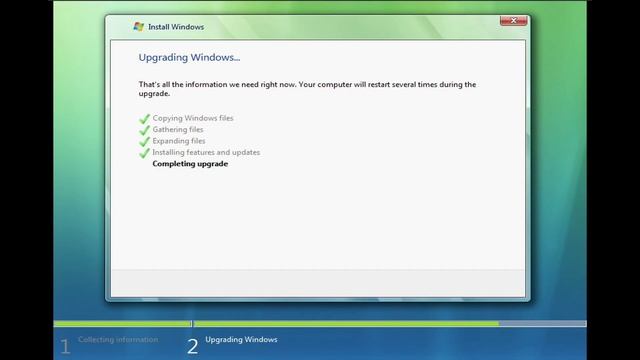Click the checkmark beside Expanding files
This screenshot has width=640, height=360.
click(144, 141)
